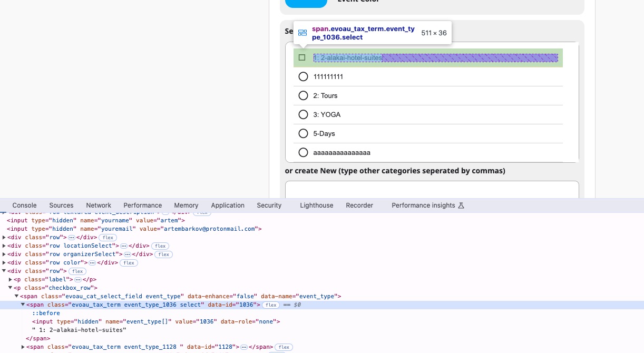Image resolution: width=644 pixels, height=353 pixels.
Task: Select the 111111111 radio option
Action: [x=303, y=77]
